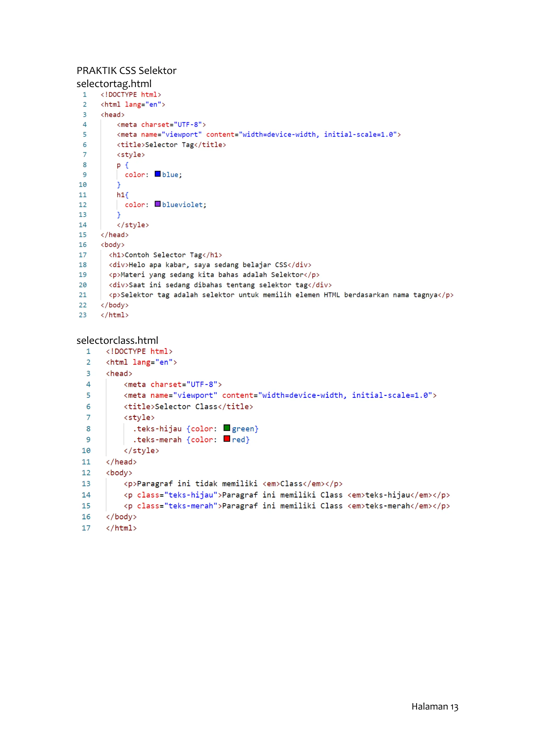
Task: Click the Selector Tag title text
Action: click(x=169, y=145)
